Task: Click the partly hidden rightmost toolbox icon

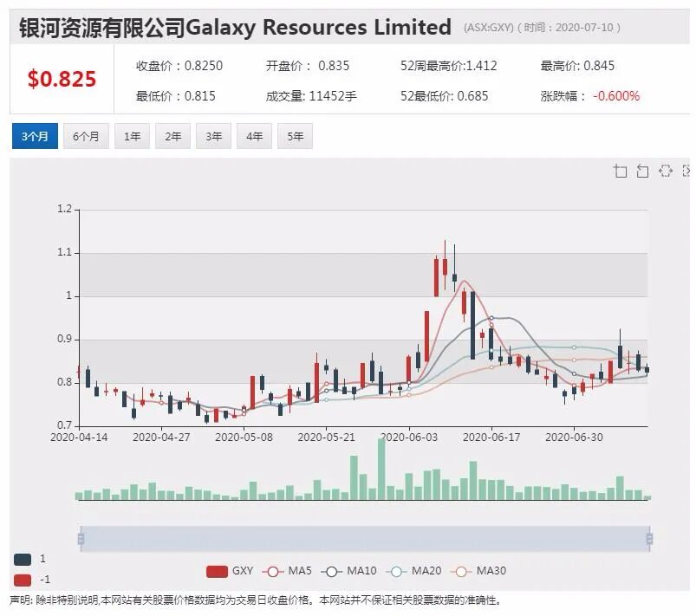Action: tap(686, 171)
